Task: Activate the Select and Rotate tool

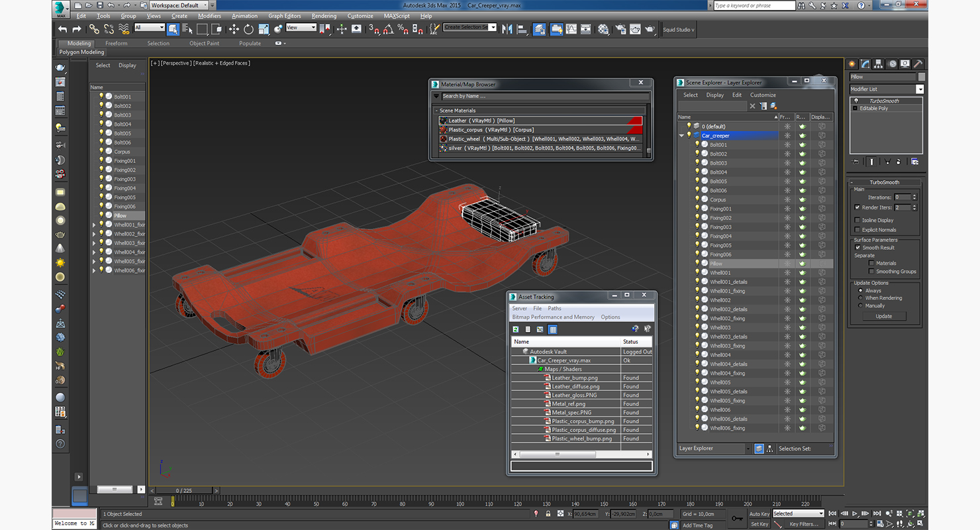Action: pyautogui.click(x=248, y=29)
